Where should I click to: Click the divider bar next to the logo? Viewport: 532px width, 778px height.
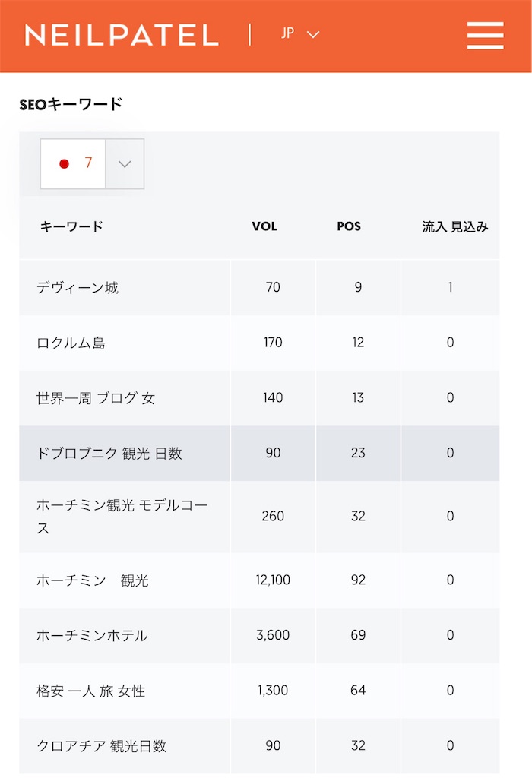tap(249, 34)
